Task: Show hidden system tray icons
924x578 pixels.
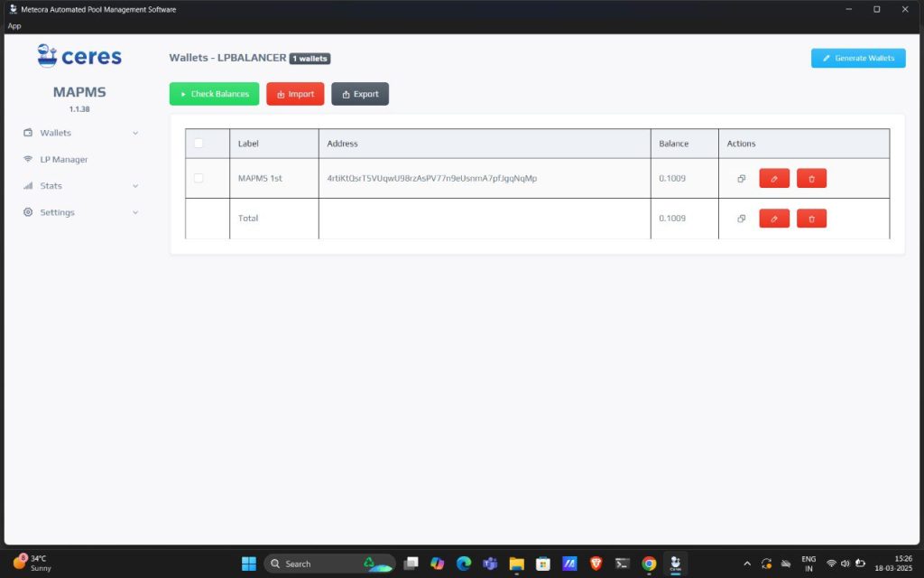Action: pos(747,564)
